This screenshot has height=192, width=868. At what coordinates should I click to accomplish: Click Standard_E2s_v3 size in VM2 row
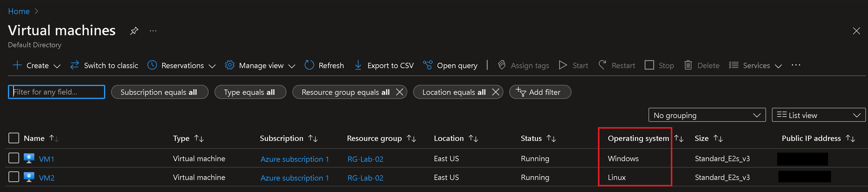722,178
